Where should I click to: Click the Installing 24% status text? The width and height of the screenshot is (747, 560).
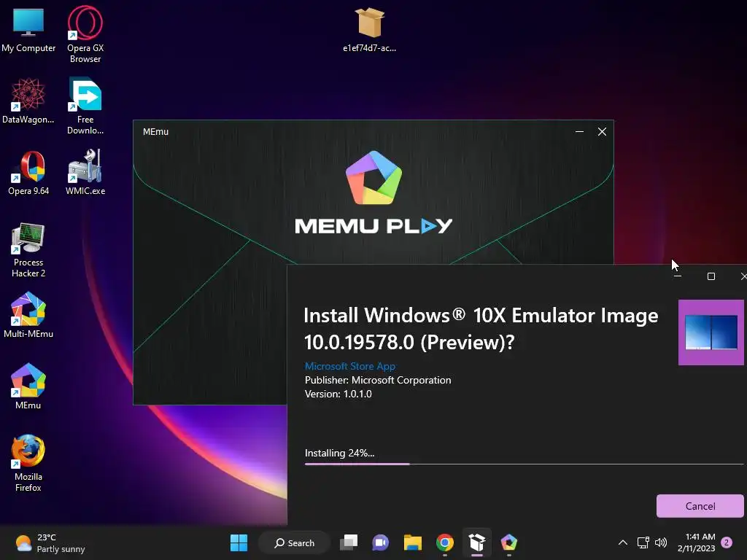(x=339, y=453)
